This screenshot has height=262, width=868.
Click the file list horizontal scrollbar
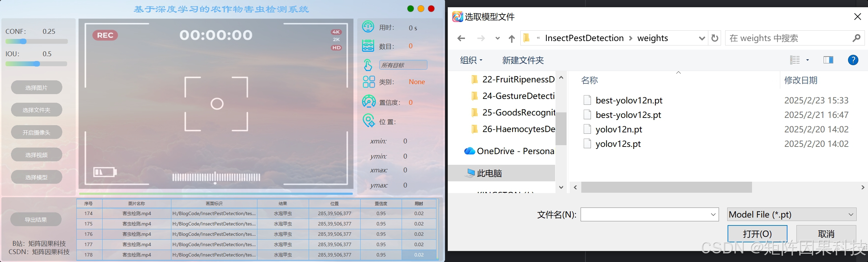(666, 187)
